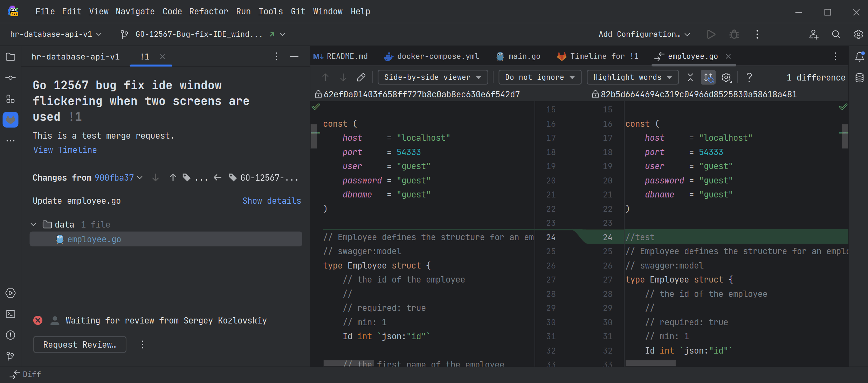This screenshot has width=868, height=383.
Task: Collapse the data folder tree node
Action: (x=34, y=224)
